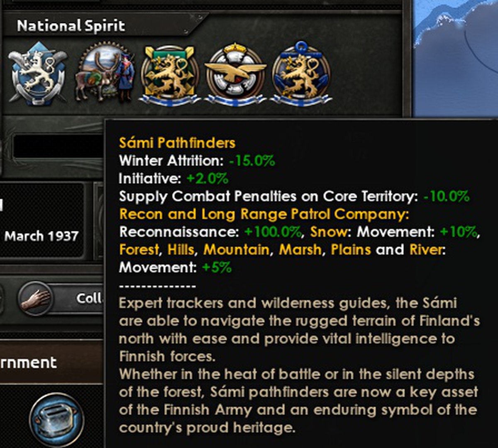
Task: Click the Sámi Pathfinders tooltip title
Action: point(177,143)
